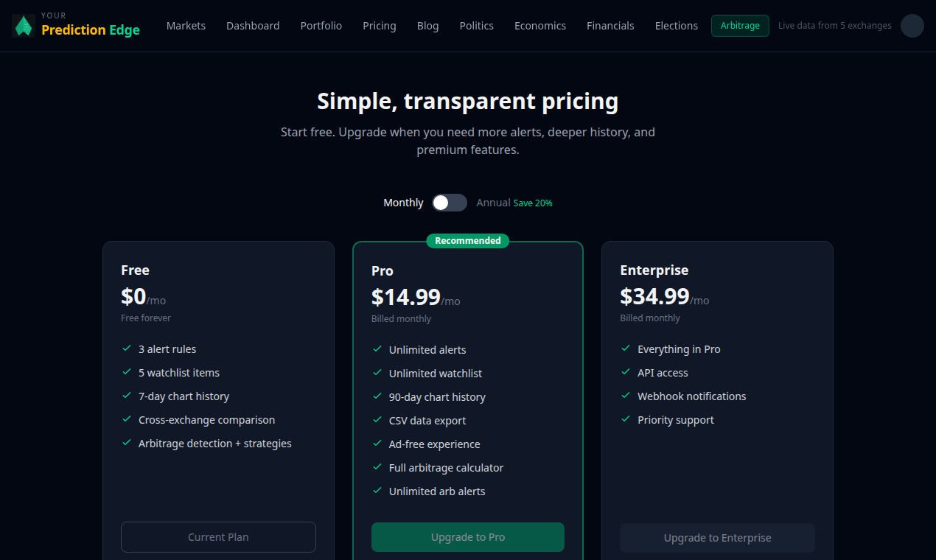
Task: Open the Arbitrage page from the navbar
Action: coord(740,25)
